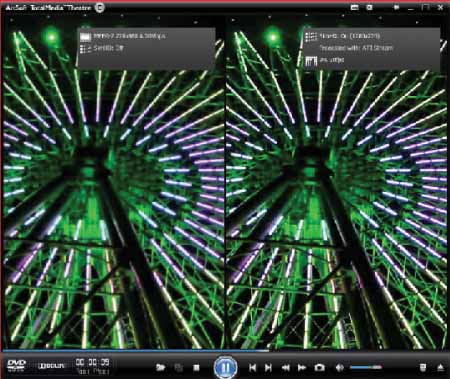Open the settings icon left of eject
Viewport: 450px width, 379px height.
pyautogui.click(x=423, y=368)
